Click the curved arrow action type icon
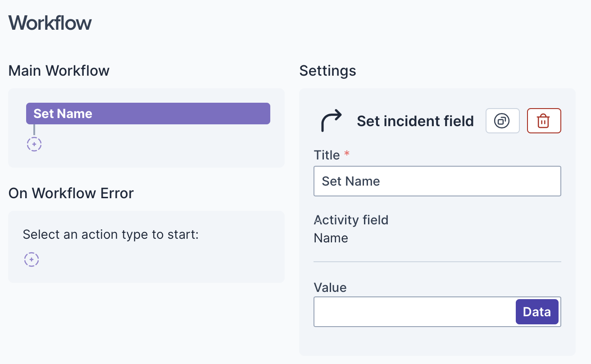 coord(331,121)
